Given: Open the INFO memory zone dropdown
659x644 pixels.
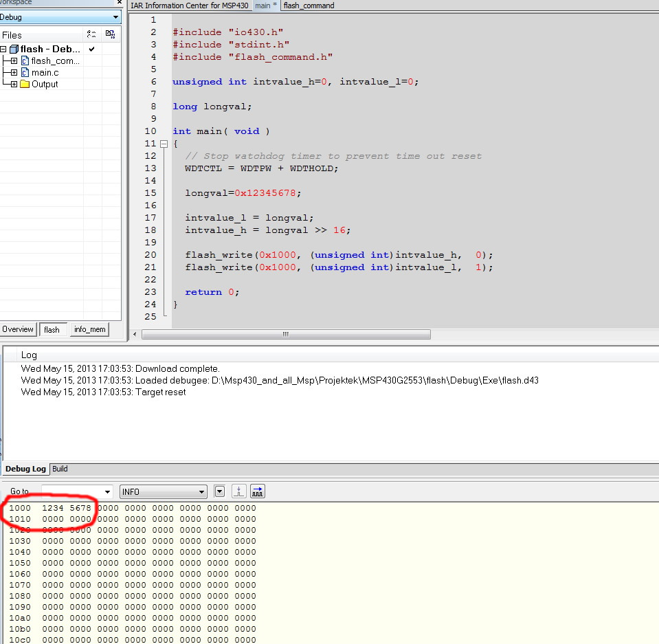Looking at the screenshot, I should 164,491.
